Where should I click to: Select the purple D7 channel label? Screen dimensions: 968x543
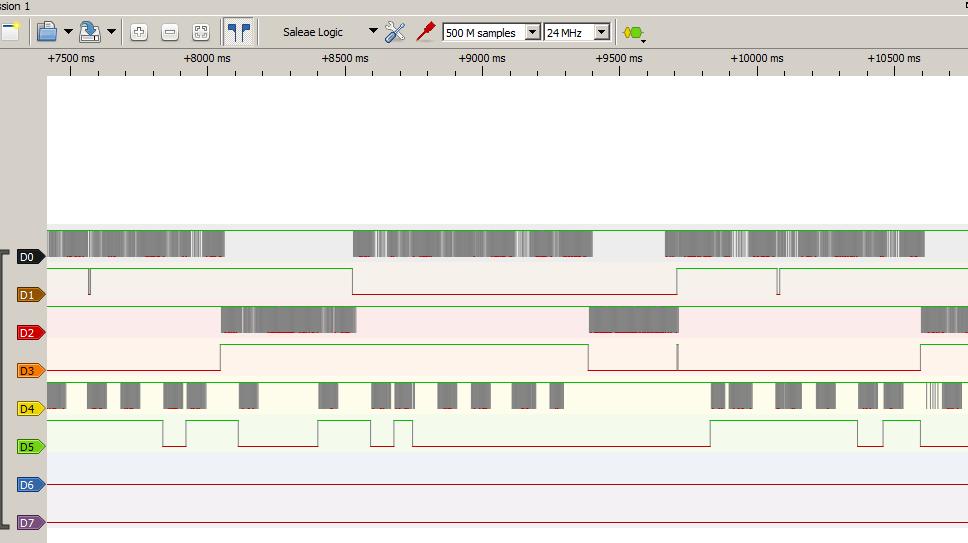tap(30, 523)
